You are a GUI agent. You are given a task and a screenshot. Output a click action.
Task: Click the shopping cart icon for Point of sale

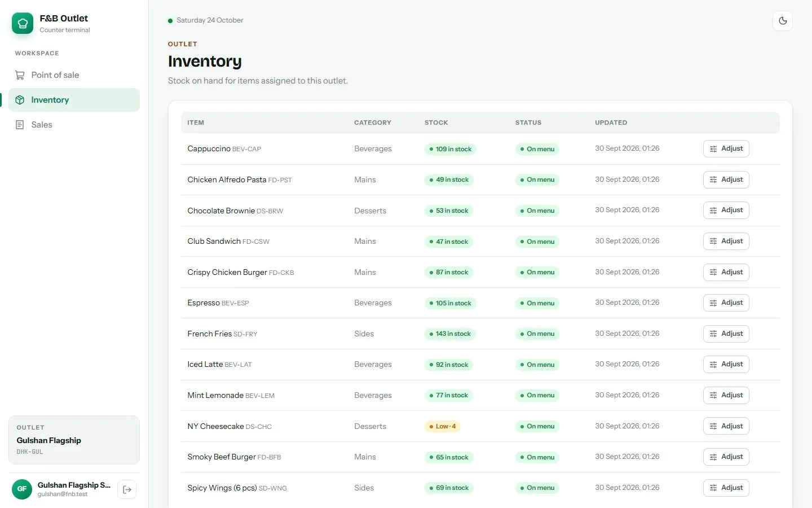(20, 75)
